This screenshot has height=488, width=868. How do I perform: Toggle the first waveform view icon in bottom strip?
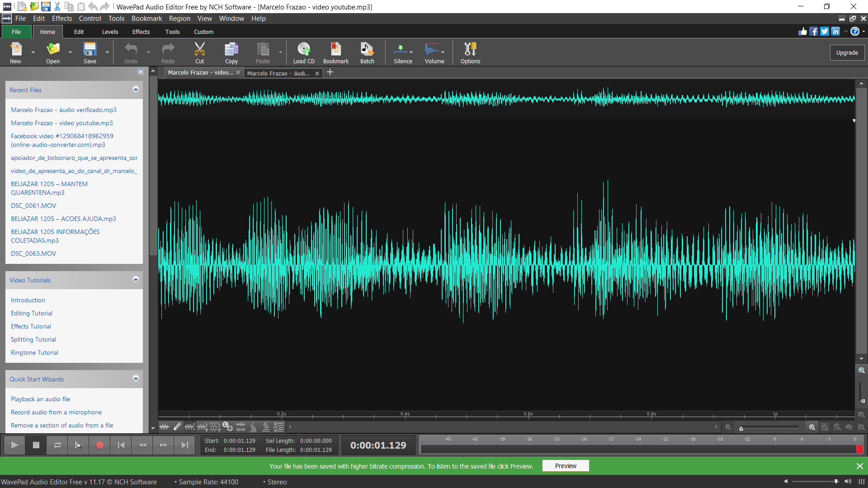165,427
